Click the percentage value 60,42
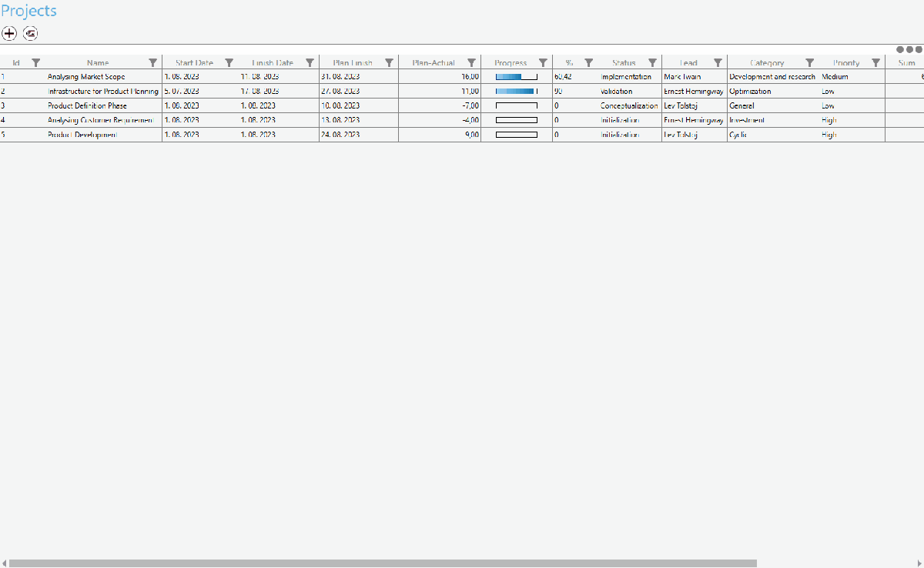 pos(563,77)
